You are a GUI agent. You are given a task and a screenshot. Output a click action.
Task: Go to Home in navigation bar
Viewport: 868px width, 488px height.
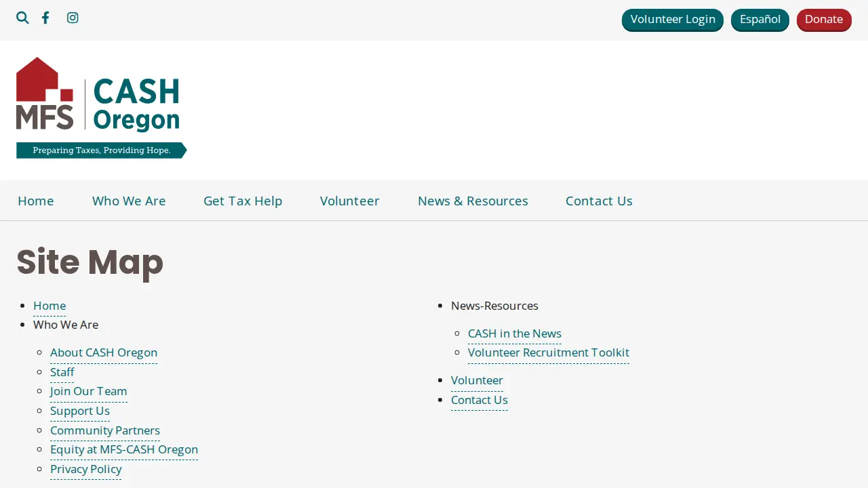point(36,201)
